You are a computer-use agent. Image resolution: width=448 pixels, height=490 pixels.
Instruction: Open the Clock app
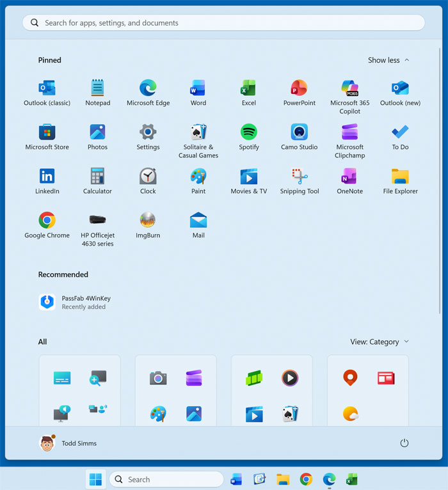(148, 181)
